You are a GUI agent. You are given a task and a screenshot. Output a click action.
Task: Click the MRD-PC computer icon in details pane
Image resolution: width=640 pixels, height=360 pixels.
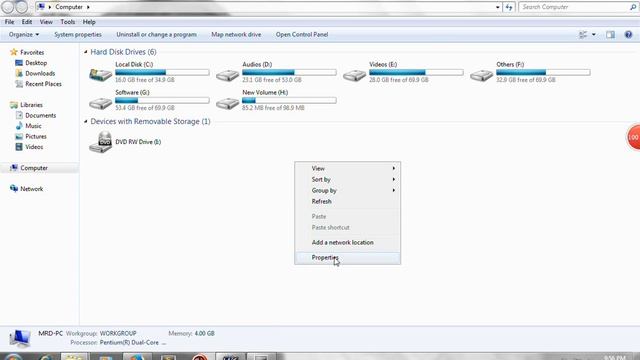[20, 338]
